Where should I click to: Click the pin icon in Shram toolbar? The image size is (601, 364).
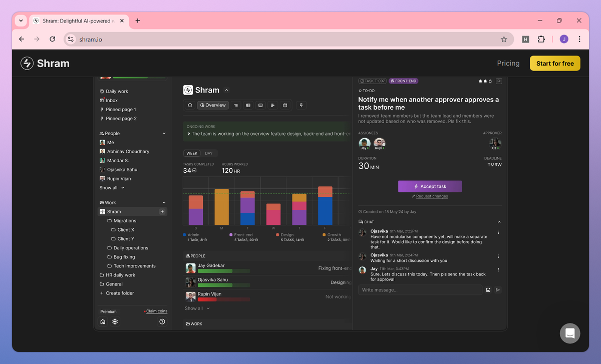pos(301,105)
